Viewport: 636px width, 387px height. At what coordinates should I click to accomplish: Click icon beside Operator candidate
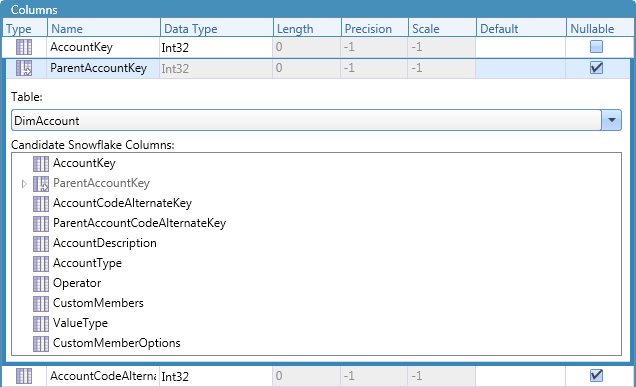[41, 283]
